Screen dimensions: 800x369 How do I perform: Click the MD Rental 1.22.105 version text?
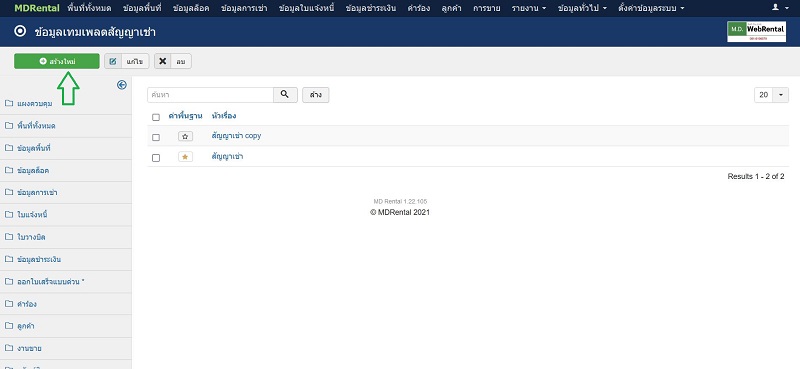400,202
